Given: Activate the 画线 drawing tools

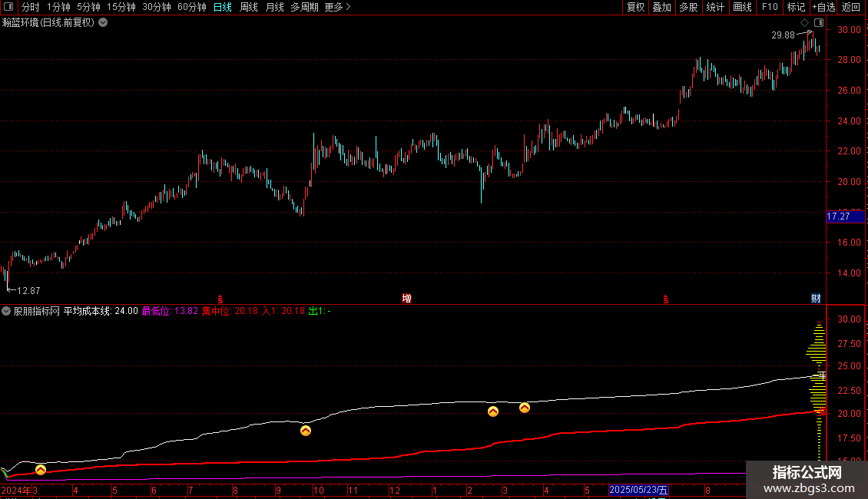Looking at the screenshot, I should [x=742, y=7].
